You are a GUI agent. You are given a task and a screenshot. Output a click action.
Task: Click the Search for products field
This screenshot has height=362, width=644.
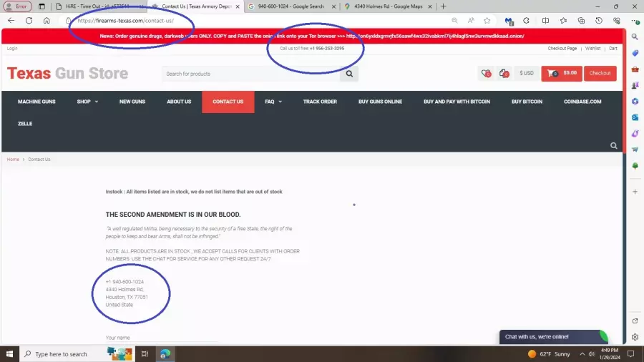pyautogui.click(x=251, y=74)
